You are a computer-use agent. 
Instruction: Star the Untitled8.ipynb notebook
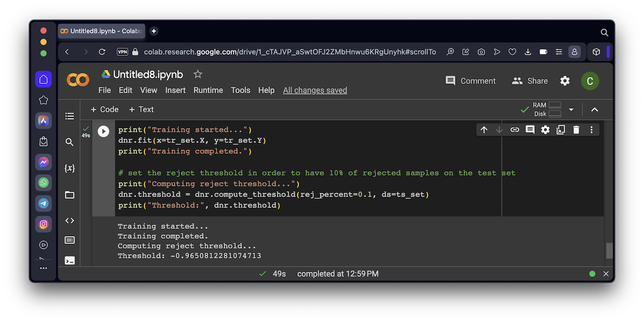coord(197,75)
